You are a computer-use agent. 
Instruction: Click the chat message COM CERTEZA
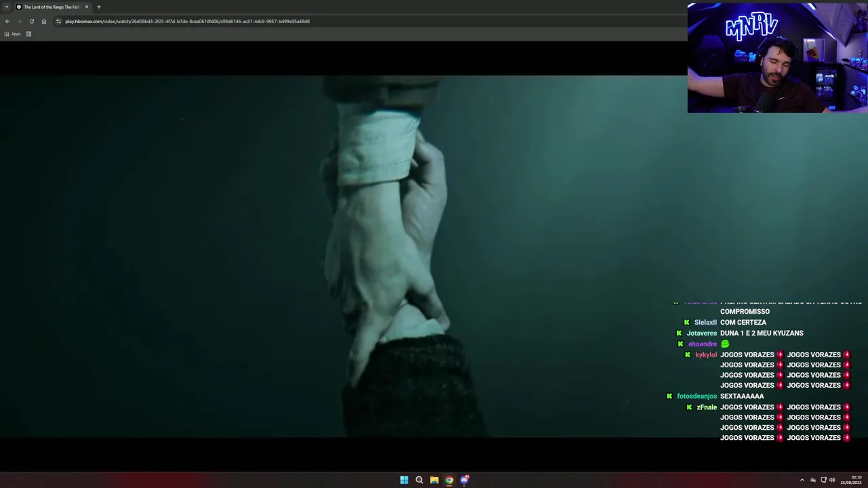pyautogui.click(x=743, y=323)
